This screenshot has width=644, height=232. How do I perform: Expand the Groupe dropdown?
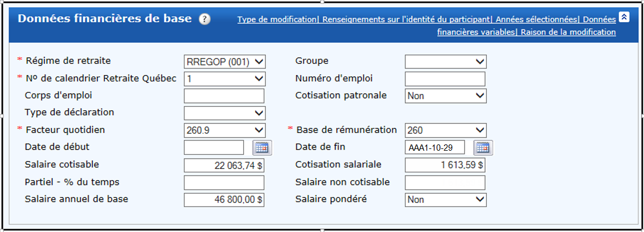click(x=446, y=62)
